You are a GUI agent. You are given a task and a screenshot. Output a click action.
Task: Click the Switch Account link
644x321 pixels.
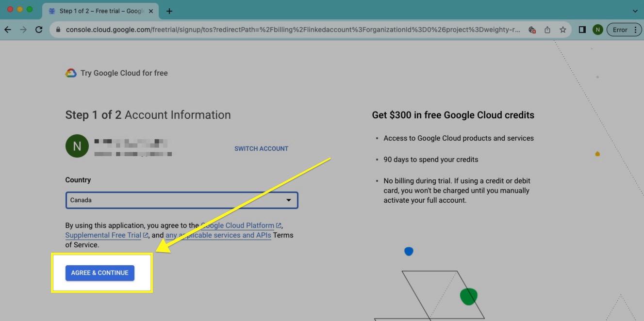(261, 149)
